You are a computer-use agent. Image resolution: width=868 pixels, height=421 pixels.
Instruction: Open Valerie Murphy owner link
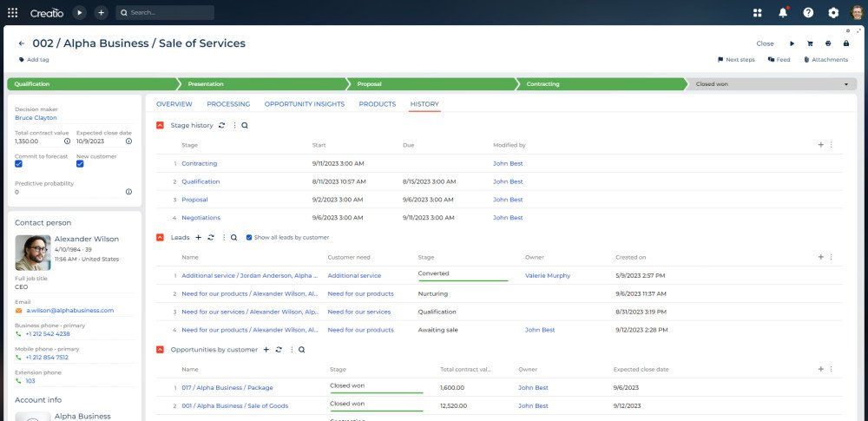coord(548,275)
